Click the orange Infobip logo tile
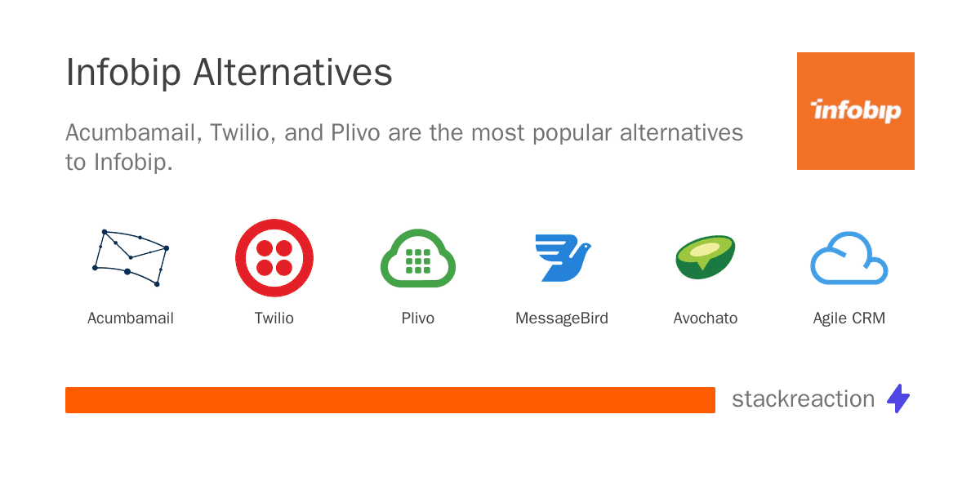Viewport: 980px width, 490px height. 856,111
